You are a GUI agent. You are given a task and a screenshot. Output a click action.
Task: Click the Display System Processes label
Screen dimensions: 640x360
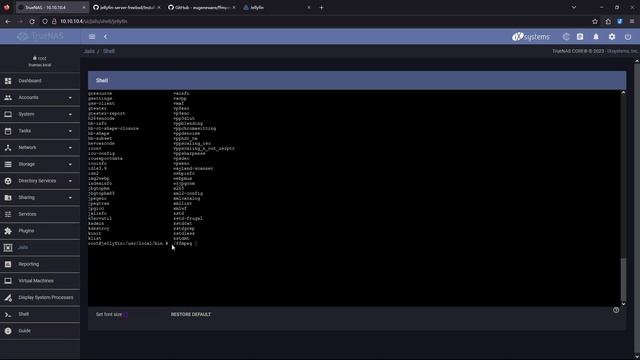coord(46,298)
